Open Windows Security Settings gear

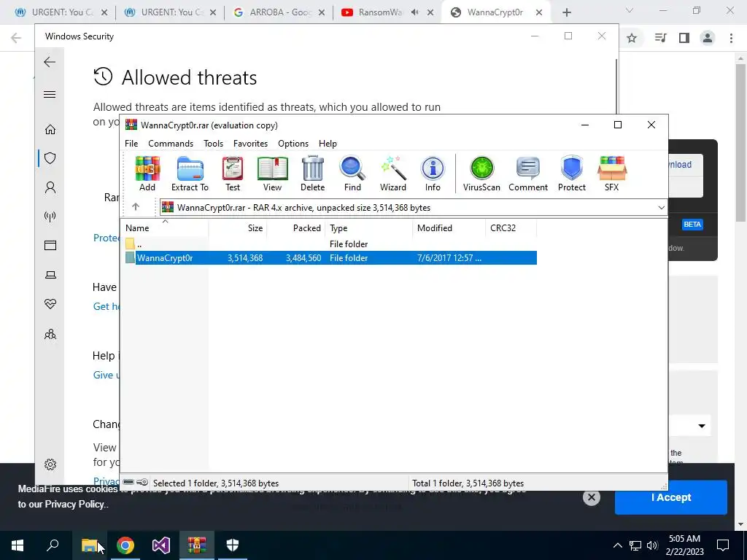pos(50,464)
